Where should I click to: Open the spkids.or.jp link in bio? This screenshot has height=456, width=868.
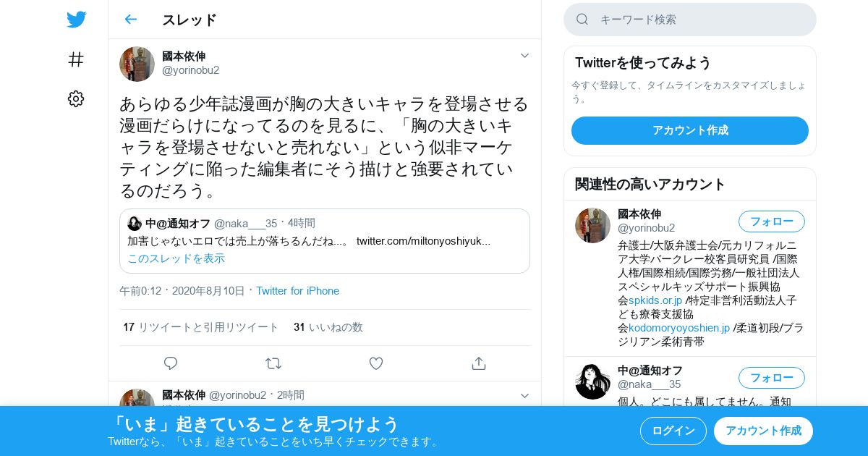coord(655,300)
